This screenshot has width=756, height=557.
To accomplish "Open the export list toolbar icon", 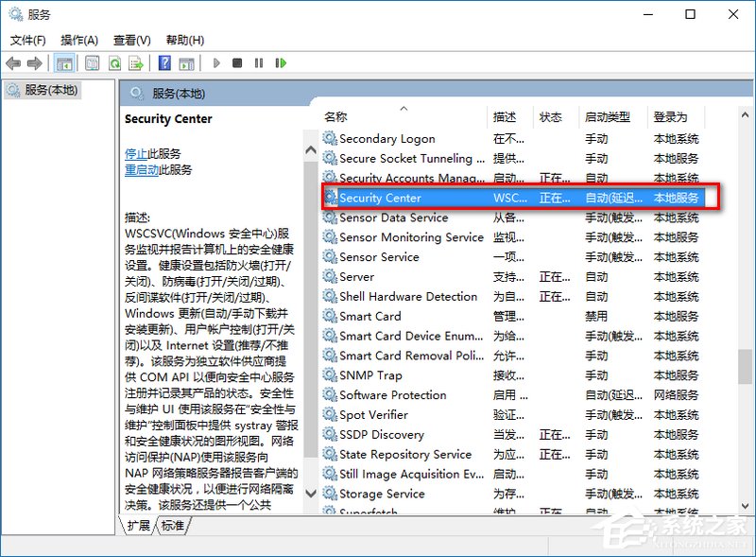I will tap(137, 63).
